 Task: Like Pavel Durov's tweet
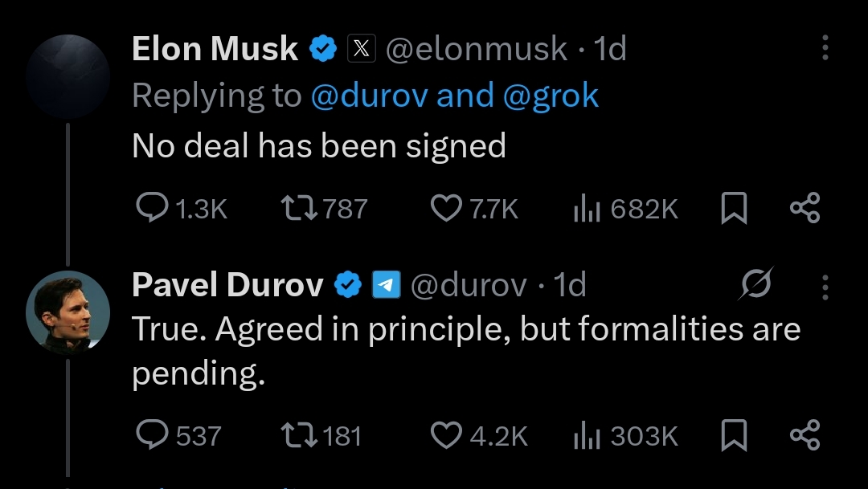pyautogui.click(x=445, y=435)
